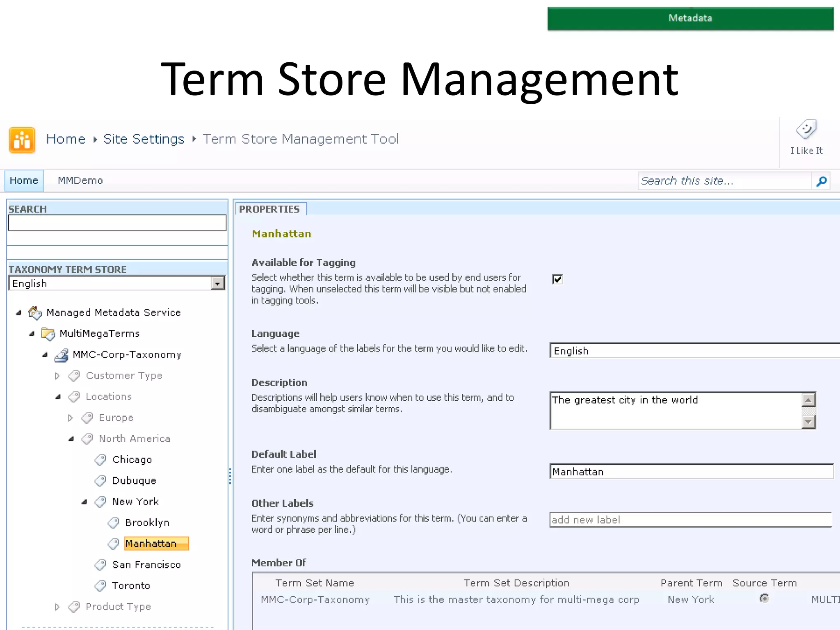
Task: Click the add new label field
Action: tap(691, 520)
